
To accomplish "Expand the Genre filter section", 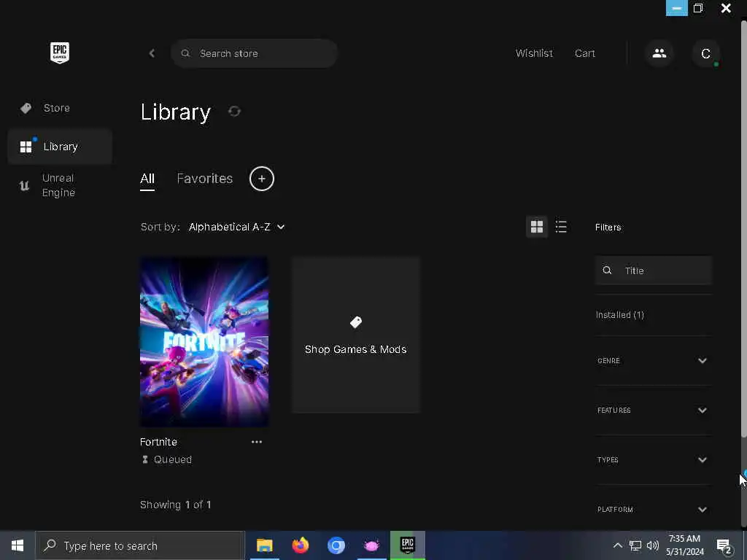I will 653,360.
